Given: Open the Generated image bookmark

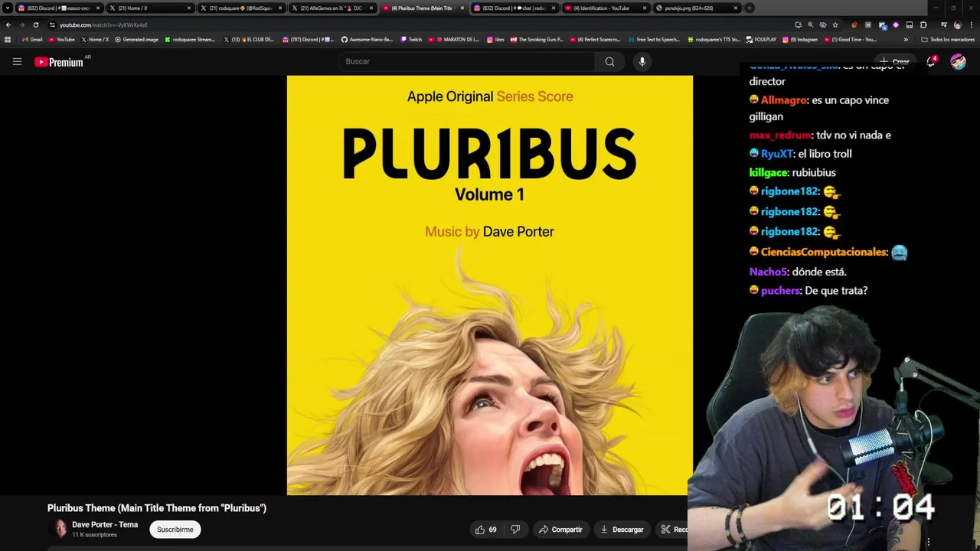Looking at the screenshot, I should point(136,39).
